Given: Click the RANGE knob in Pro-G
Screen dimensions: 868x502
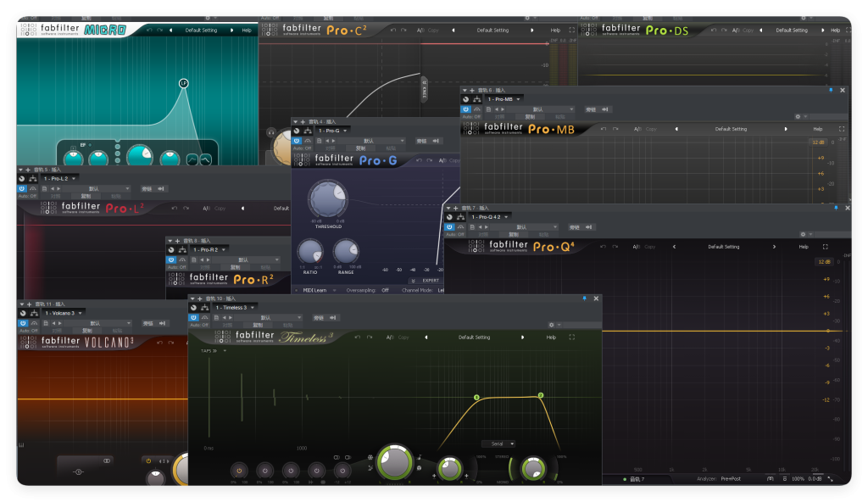Looking at the screenshot, I should coord(346,252).
